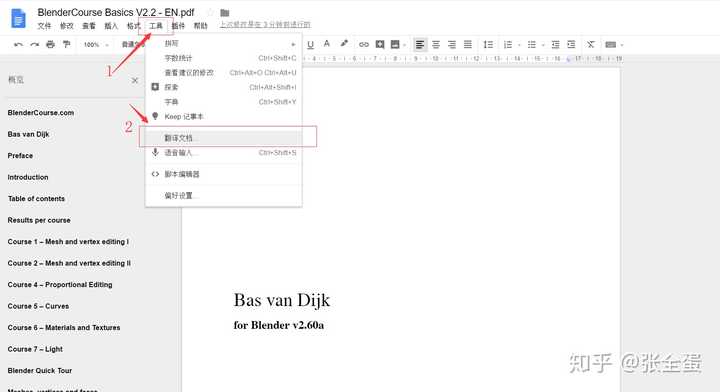Close the outline panel

[135, 80]
